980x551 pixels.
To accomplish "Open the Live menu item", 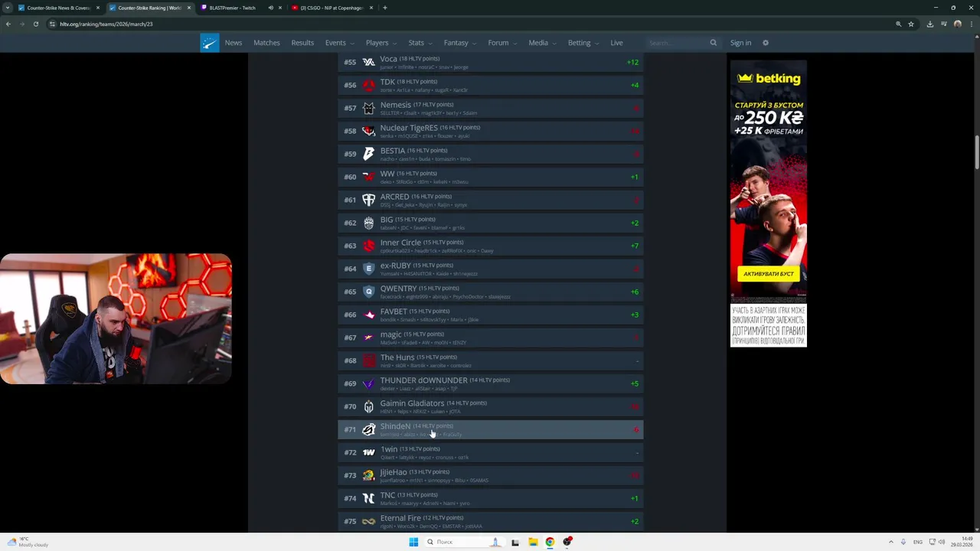I will (616, 43).
